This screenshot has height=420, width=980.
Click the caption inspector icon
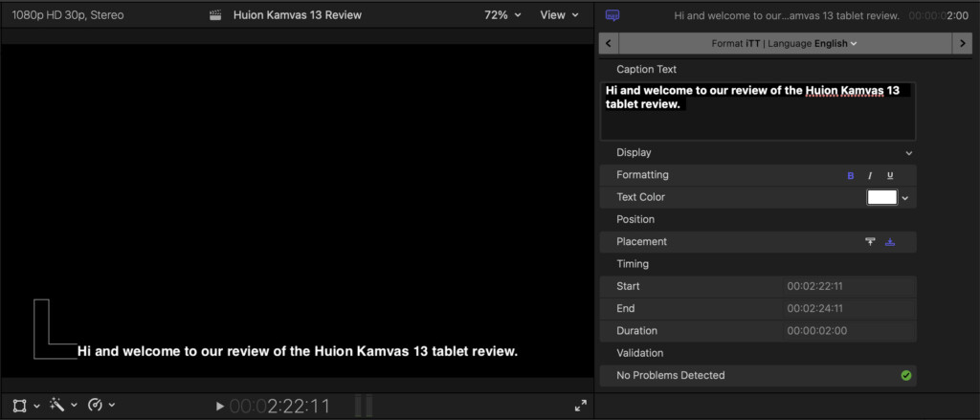[x=612, y=15]
